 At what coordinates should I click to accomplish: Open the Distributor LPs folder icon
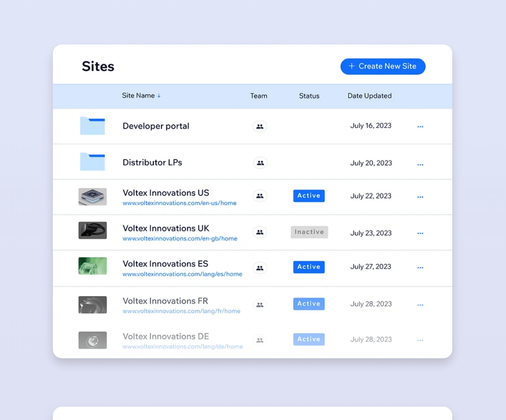point(92,162)
